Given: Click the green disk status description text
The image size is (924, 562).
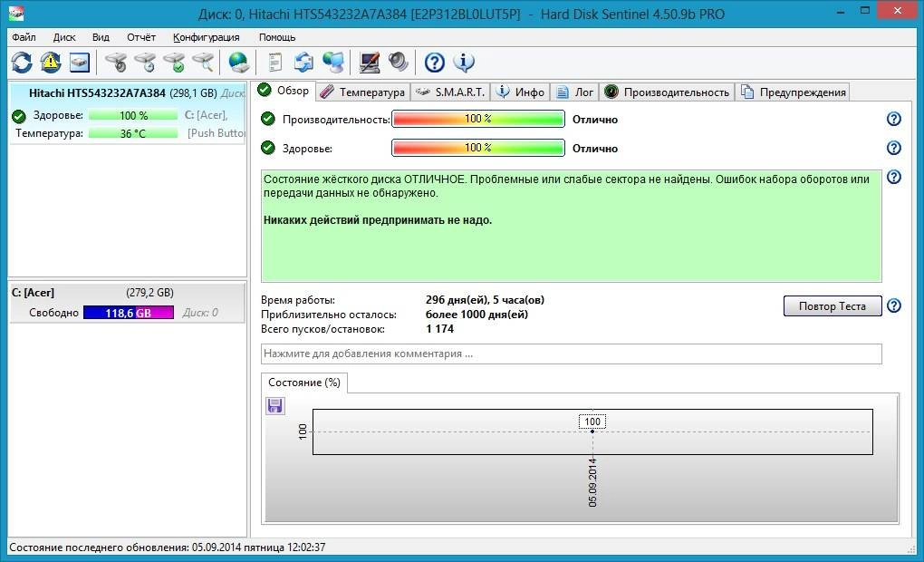Looking at the screenshot, I should pyautogui.click(x=571, y=226).
